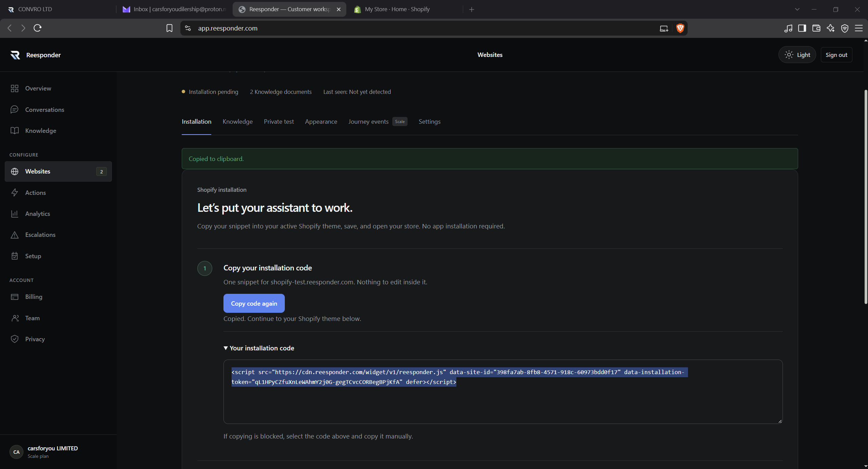Reload the page with the refresh icon
The image size is (868, 469).
[37, 28]
